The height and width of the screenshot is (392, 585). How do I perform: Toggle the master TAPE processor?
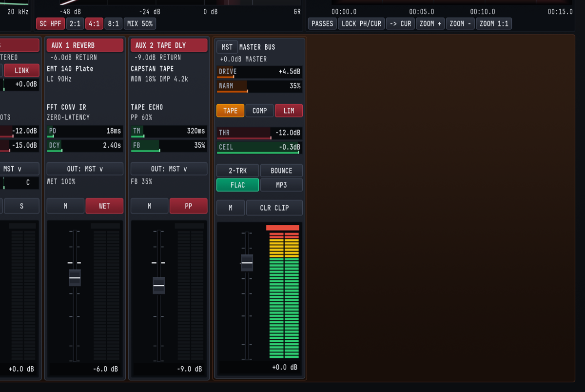(230, 111)
